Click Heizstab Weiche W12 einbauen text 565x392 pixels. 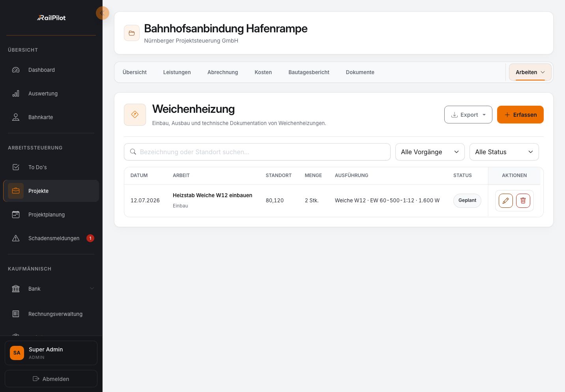point(213,195)
